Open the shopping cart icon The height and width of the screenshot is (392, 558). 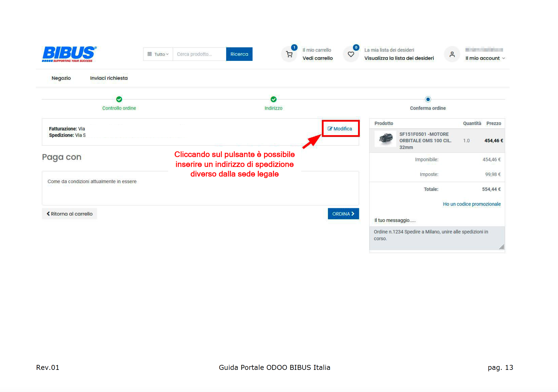tap(289, 54)
